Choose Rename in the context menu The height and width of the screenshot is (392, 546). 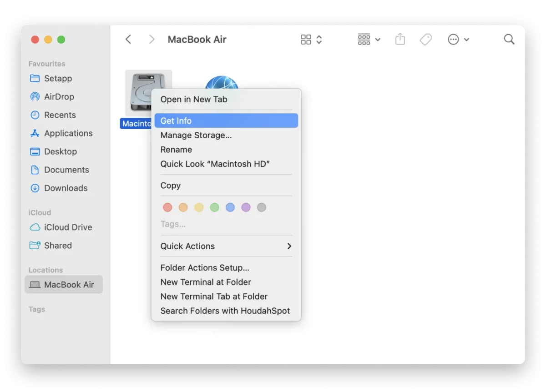226,150
